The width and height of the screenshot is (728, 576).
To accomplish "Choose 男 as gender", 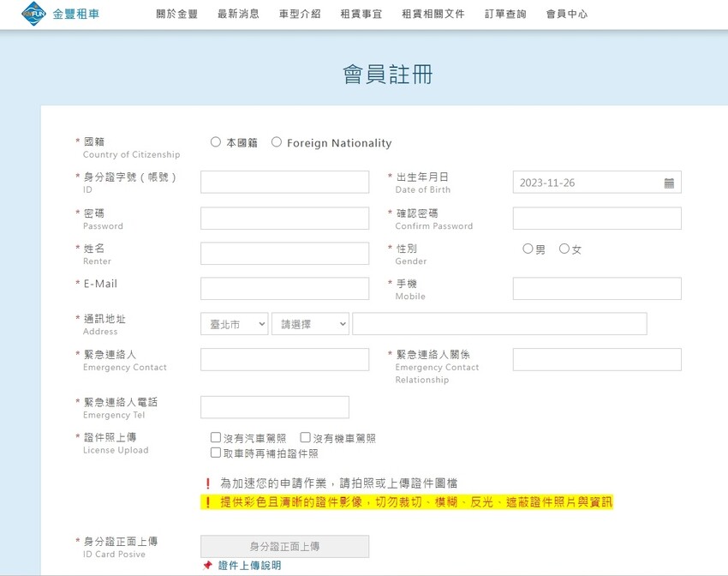I will click(x=528, y=249).
